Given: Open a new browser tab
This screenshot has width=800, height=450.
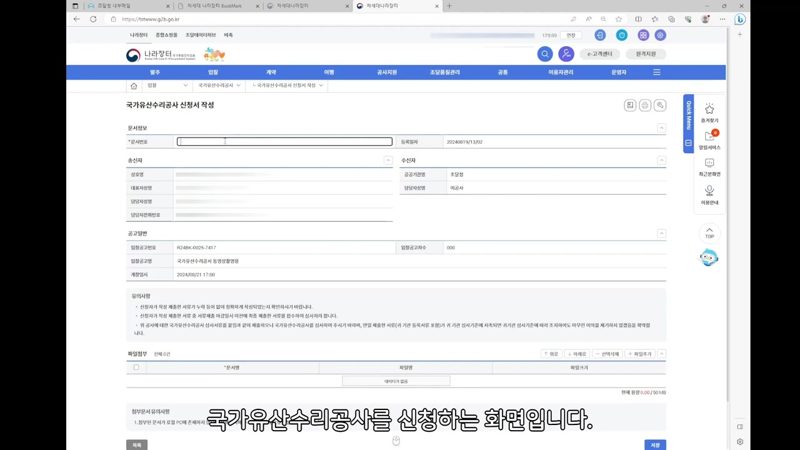Looking at the screenshot, I should click(x=449, y=6).
